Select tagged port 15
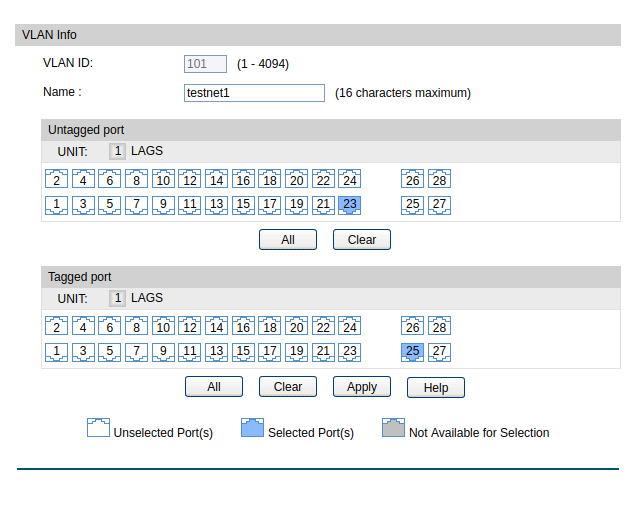 tap(243, 352)
